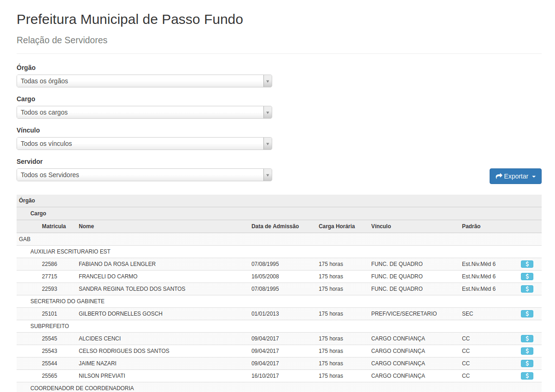Select the GAB organ group row
Screen dimensions: 555x392
(x=279, y=239)
